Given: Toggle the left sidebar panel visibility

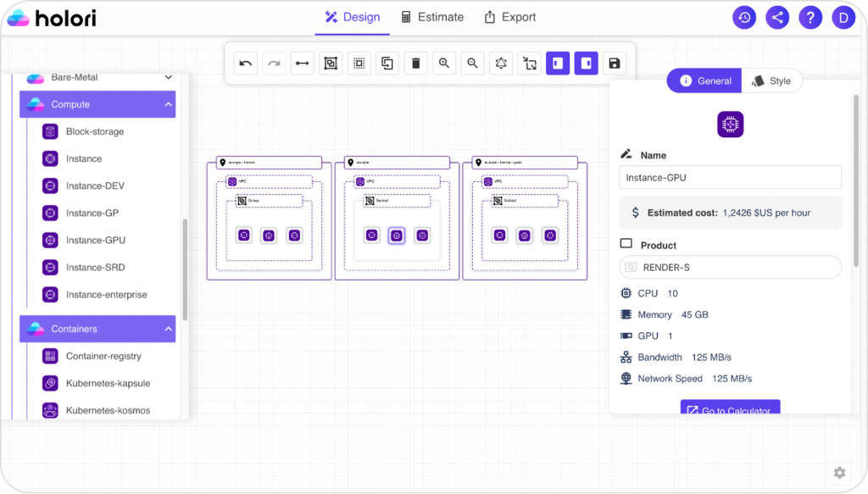Looking at the screenshot, I should pos(558,64).
